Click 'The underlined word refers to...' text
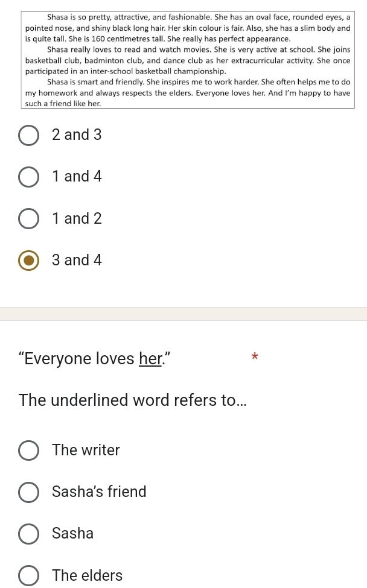 pos(132,400)
